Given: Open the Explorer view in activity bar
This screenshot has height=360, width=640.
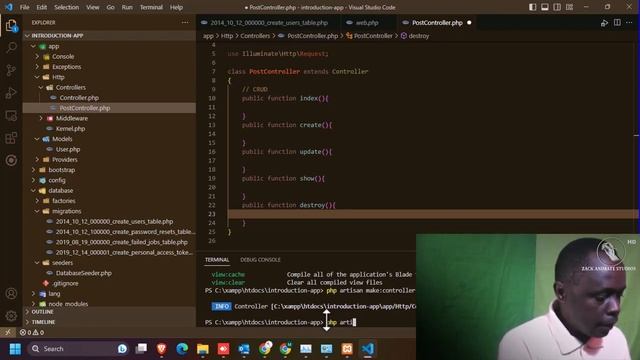Looking at the screenshot, I should pos(11,26).
